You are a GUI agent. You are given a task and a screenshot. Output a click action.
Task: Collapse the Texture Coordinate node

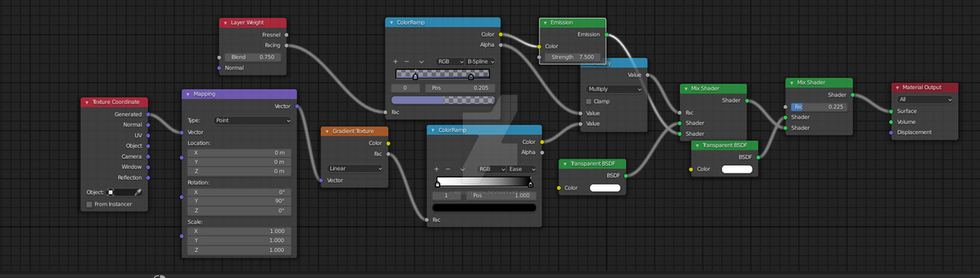(87, 103)
